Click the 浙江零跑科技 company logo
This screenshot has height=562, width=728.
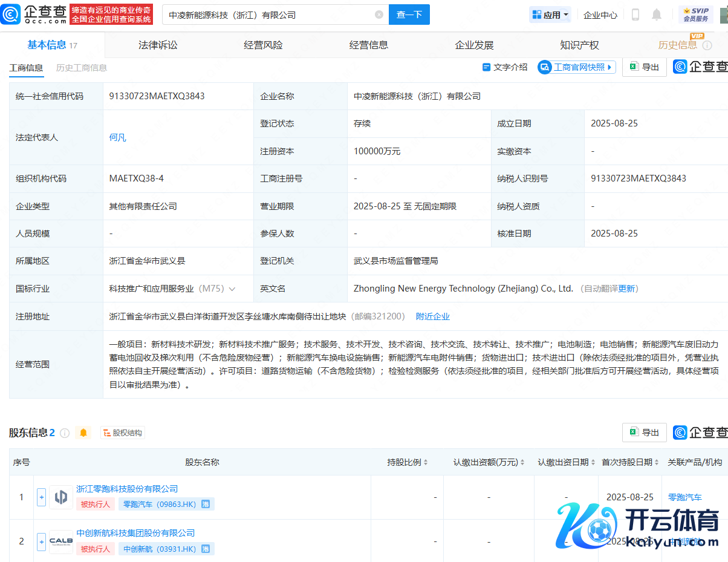61,497
